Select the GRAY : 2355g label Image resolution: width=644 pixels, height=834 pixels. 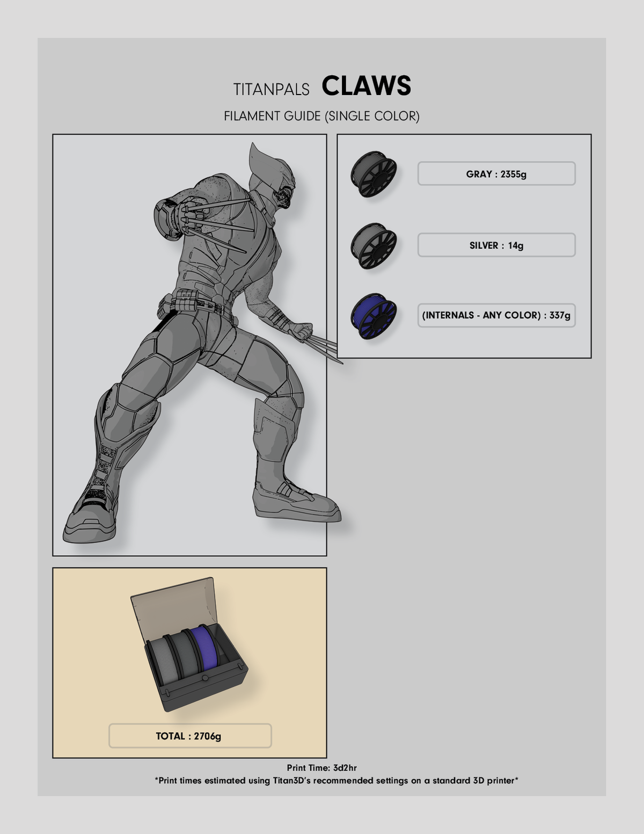[x=496, y=174]
